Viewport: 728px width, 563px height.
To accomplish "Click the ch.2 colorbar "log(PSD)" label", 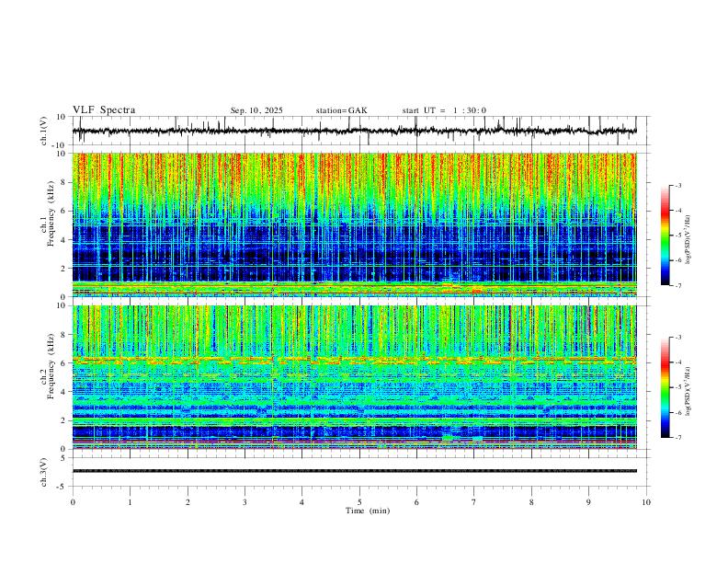I will tap(688, 392).
